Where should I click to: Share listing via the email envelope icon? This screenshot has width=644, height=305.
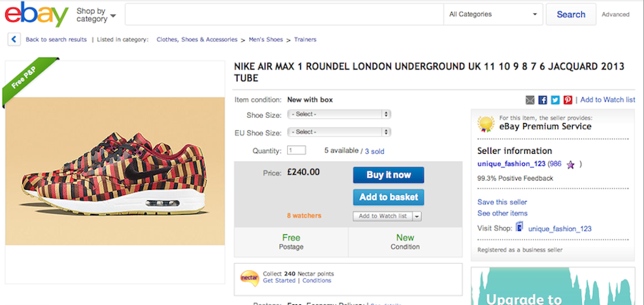tap(530, 100)
